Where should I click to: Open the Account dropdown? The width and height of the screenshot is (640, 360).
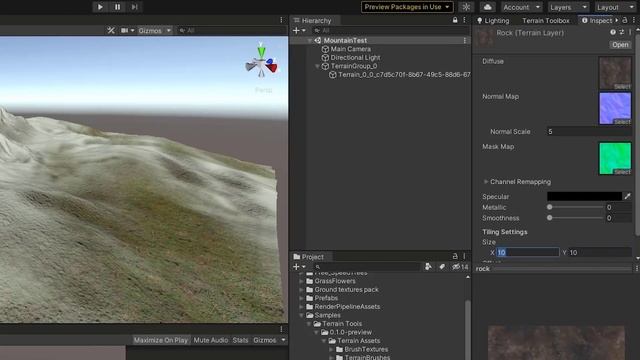tap(521, 7)
